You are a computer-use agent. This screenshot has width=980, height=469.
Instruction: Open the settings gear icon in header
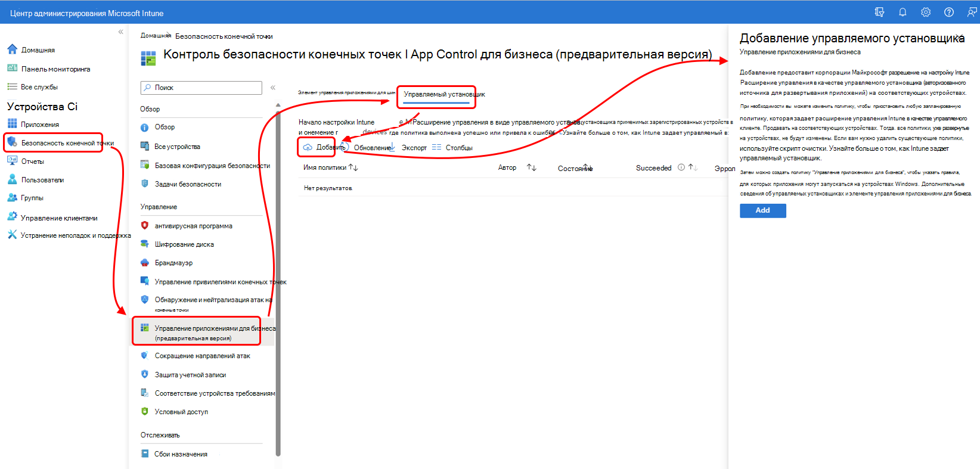pos(926,12)
